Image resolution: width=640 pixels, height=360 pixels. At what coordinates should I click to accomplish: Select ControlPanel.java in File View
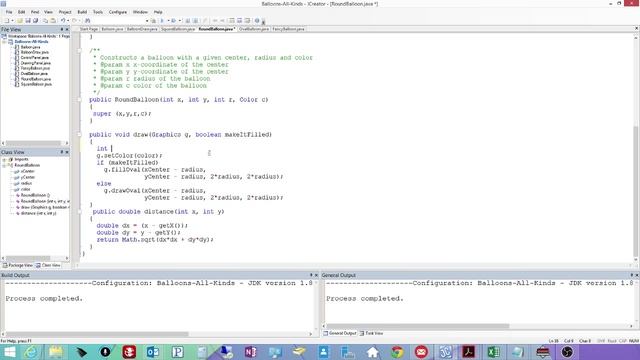click(35, 58)
